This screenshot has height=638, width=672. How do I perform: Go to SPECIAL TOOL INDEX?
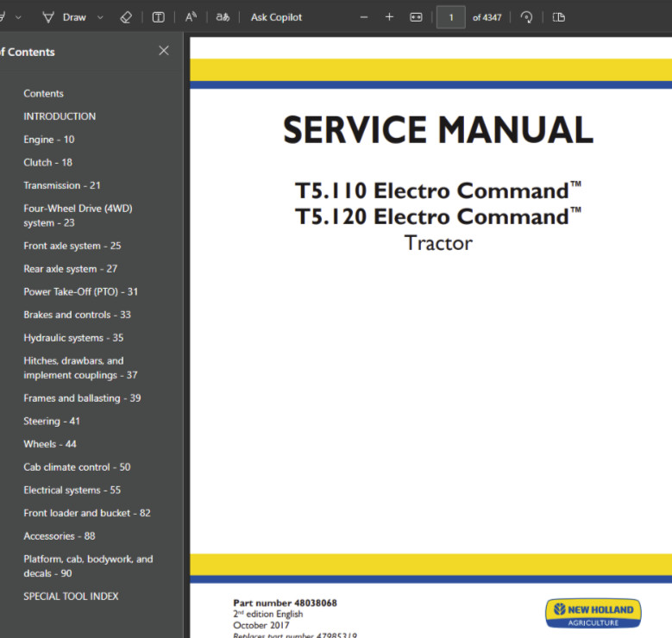click(71, 597)
